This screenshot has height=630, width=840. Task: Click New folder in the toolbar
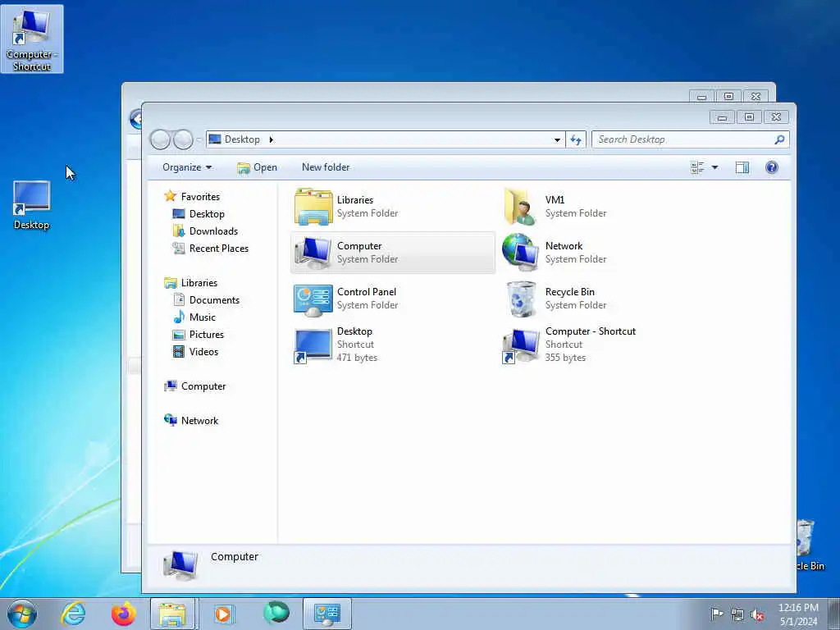pyautogui.click(x=326, y=167)
